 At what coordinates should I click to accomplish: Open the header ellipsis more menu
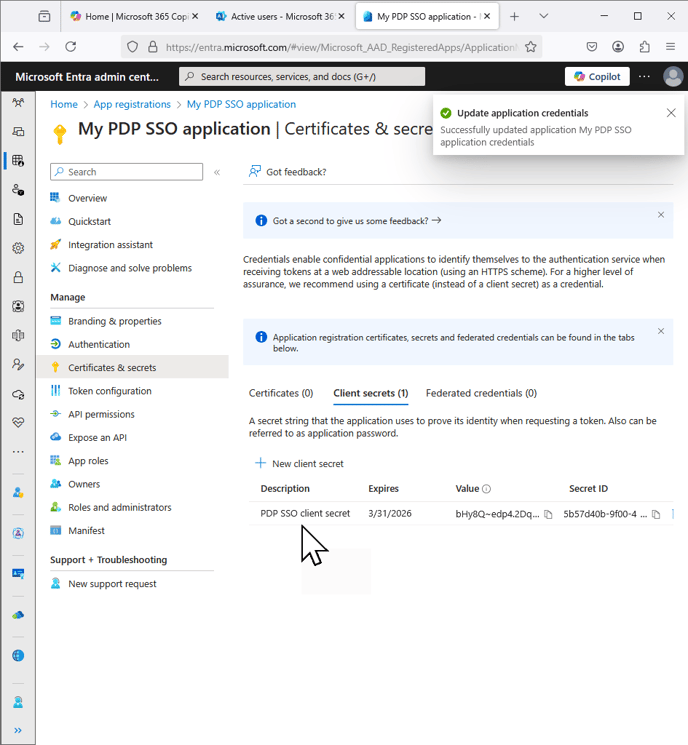tap(644, 76)
